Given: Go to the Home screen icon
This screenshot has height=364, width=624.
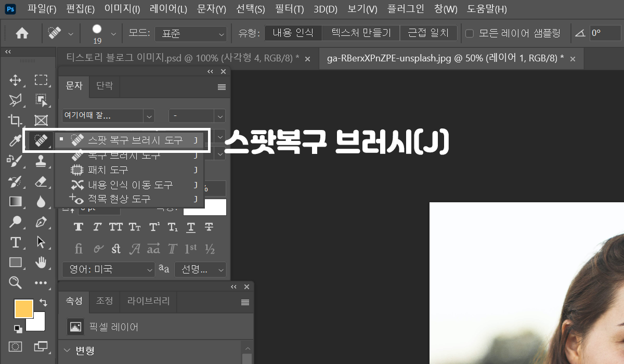Looking at the screenshot, I should tap(22, 33).
